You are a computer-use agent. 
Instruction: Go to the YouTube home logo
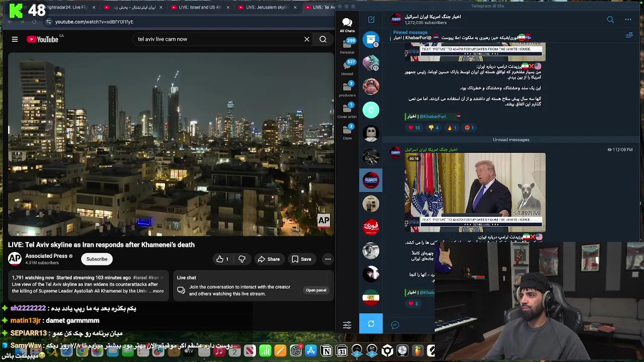(x=43, y=39)
